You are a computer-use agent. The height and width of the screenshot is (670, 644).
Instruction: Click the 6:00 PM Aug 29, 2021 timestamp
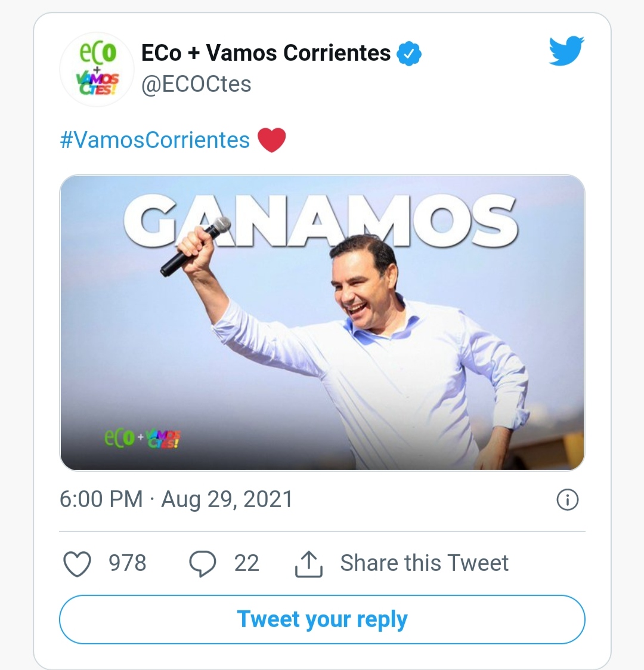(x=176, y=499)
